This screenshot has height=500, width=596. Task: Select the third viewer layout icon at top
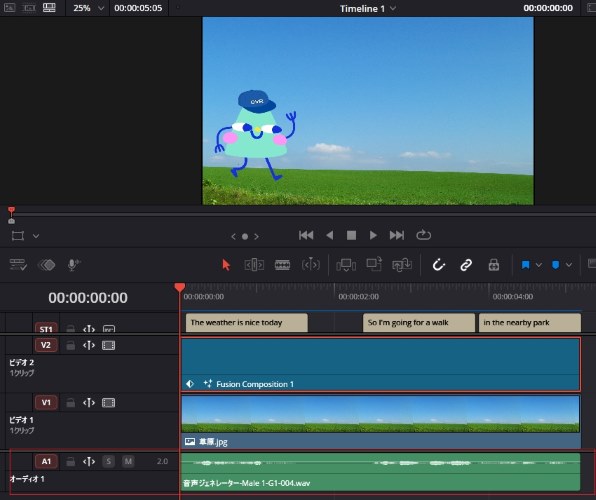tap(49, 8)
